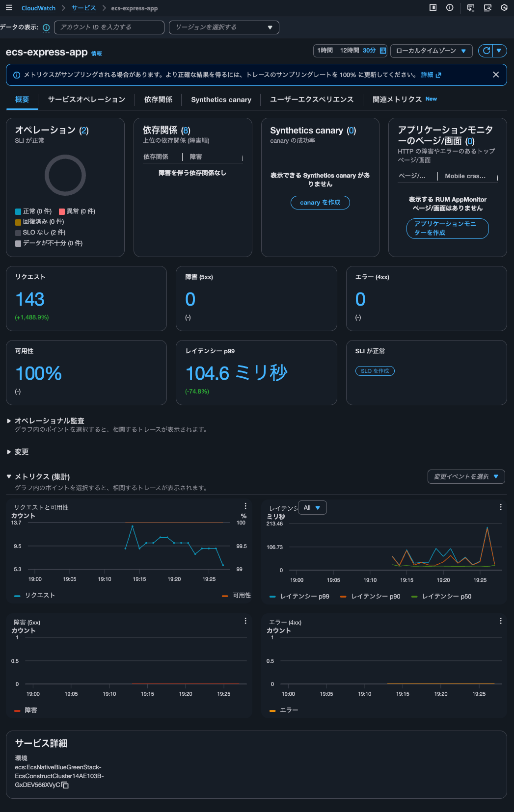The height and width of the screenshot is (812, 514).
Task: Open the info help panel icon
Action: [x=450, y=8]
